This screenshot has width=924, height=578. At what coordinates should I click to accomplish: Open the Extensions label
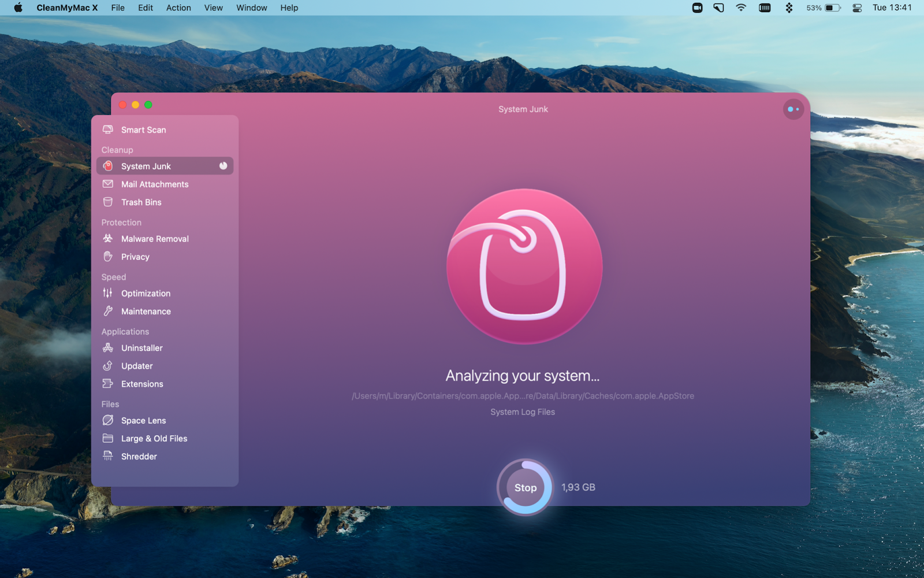click(142, 384)
